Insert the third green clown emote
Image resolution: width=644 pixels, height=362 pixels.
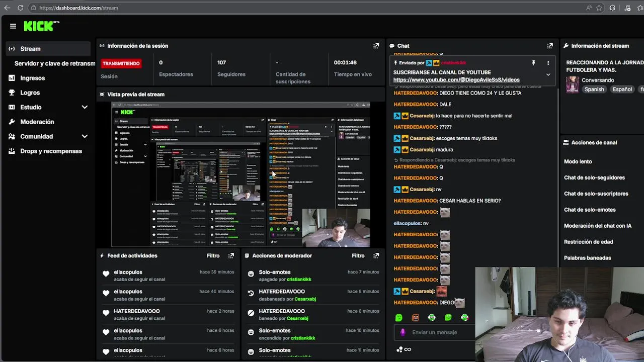pyautogui.click(x=432, y=317)
